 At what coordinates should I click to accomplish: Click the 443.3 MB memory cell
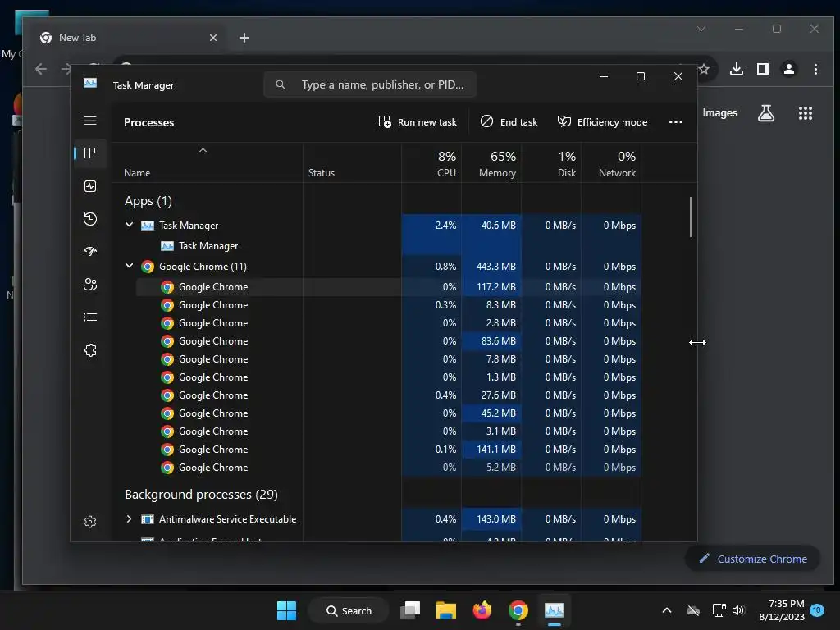tap(491, 267)
